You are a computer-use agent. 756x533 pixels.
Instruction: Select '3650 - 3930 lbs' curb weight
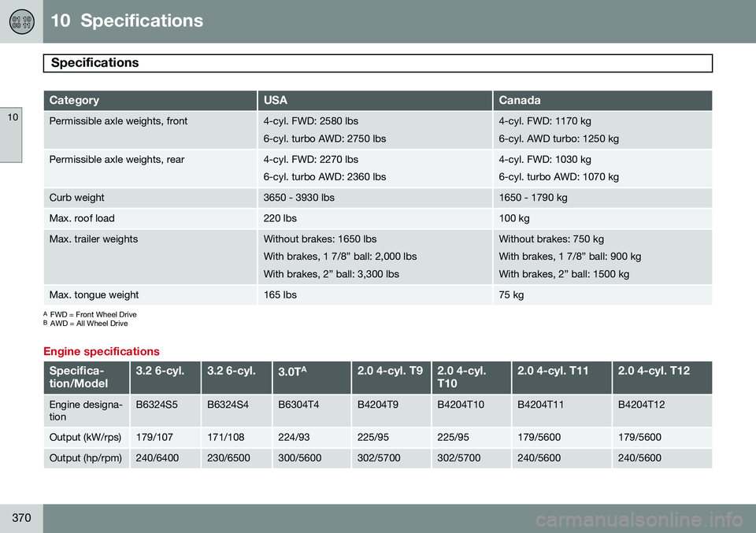pyautogui.click(x=299, y=198)
